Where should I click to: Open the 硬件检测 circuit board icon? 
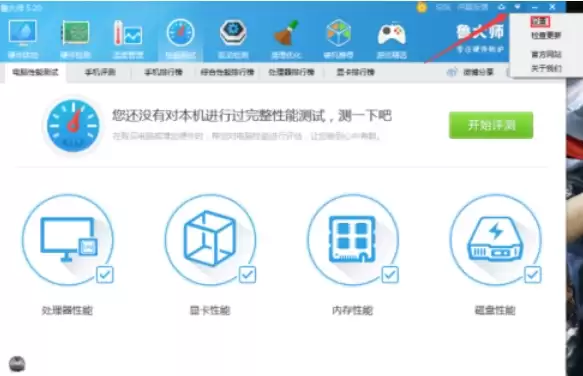point(75,33)
